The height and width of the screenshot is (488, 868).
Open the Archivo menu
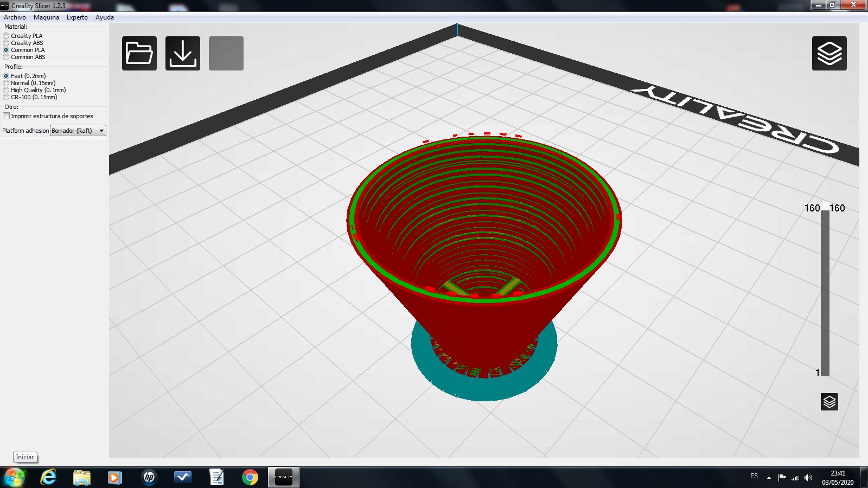pos(15,17)
